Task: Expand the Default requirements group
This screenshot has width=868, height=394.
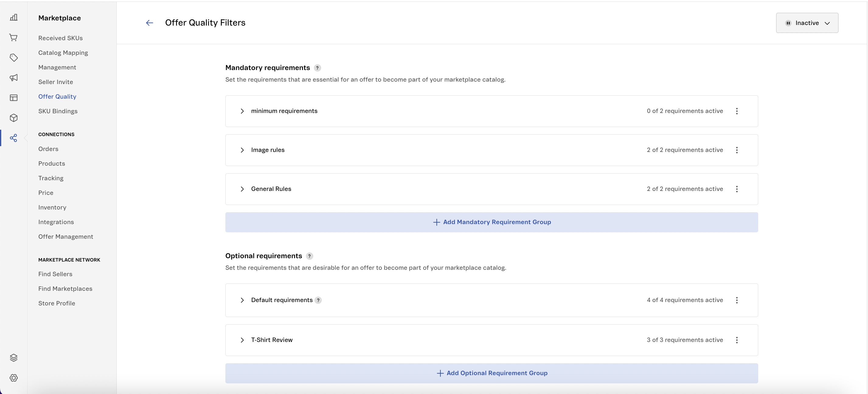Action: point(242,300)
